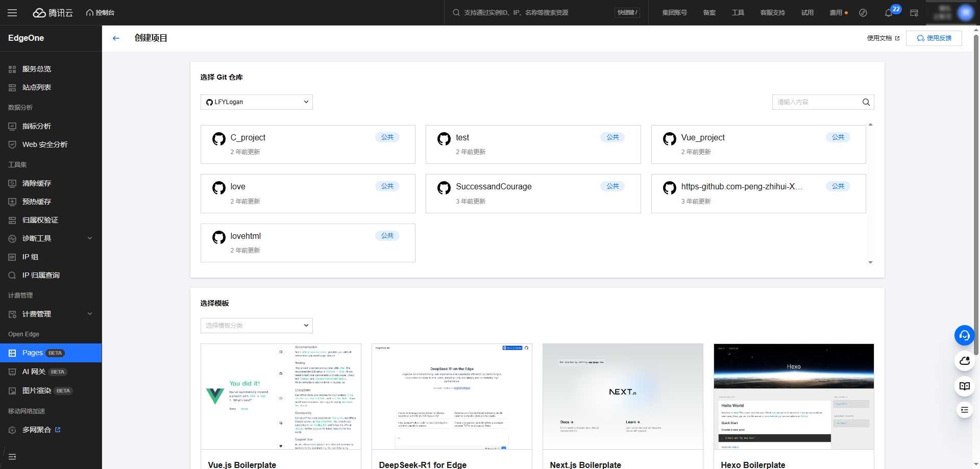The height and width of the screenshot is (469, 980).
Task: Open the hamburger menu at top left
Action: tap(12, 13)
